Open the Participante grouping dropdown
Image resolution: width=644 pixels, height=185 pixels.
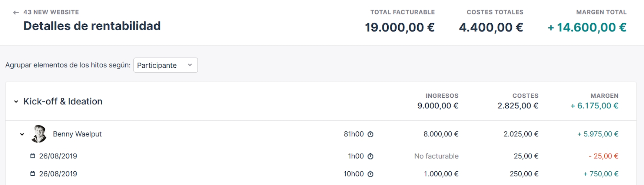pos(165,65)
